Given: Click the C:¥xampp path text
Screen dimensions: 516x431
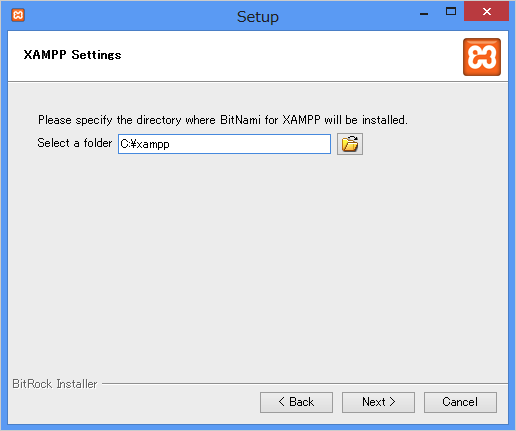Looking at the screenshot, I should click(145, 144).
